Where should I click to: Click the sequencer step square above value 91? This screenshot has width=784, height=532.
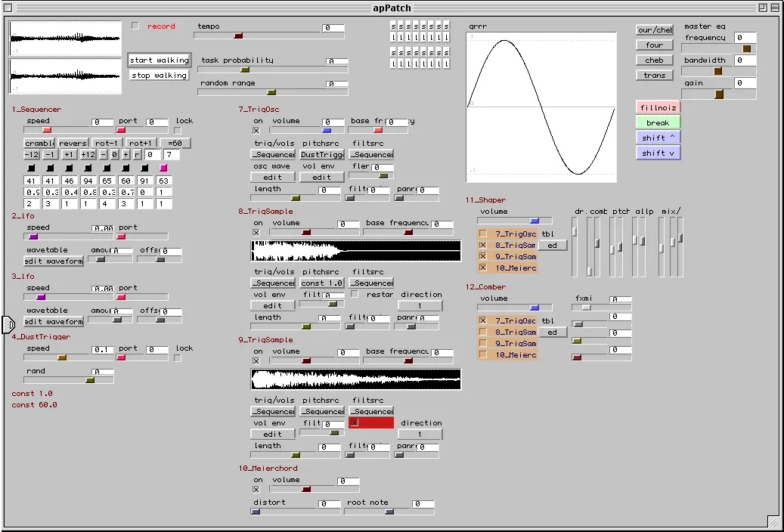click(144, 168)
